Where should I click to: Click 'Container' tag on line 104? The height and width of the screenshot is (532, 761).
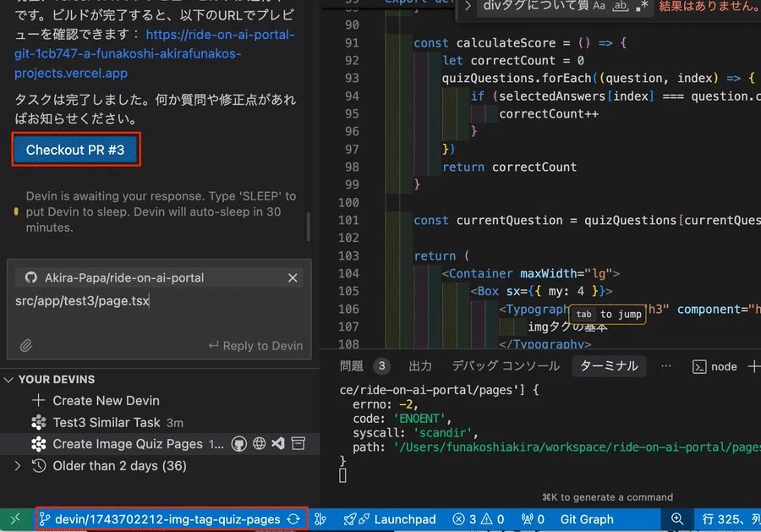[480, 273]
